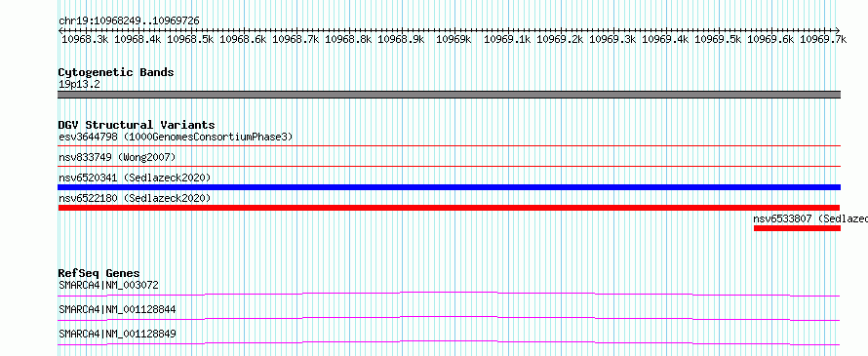
Task: Click ruler tick label 10969.7k
Action: (823, 39)
